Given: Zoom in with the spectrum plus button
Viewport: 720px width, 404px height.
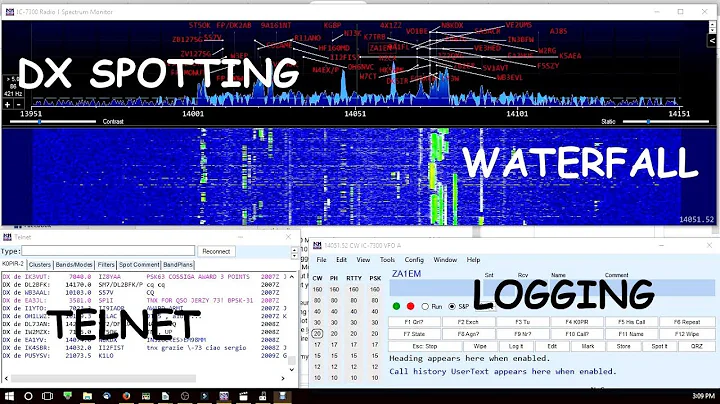Looking at the screenshot, I should pyautogui.click(x=7, y=104).
